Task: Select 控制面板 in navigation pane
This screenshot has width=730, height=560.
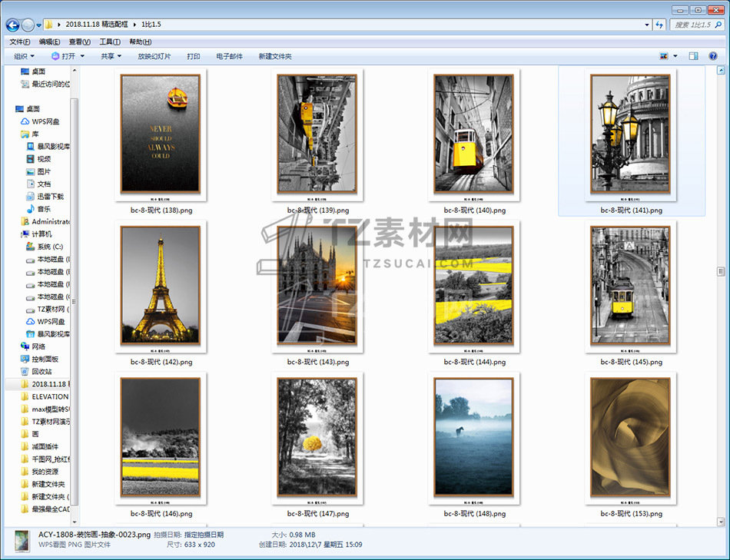Action: [45, 359]
